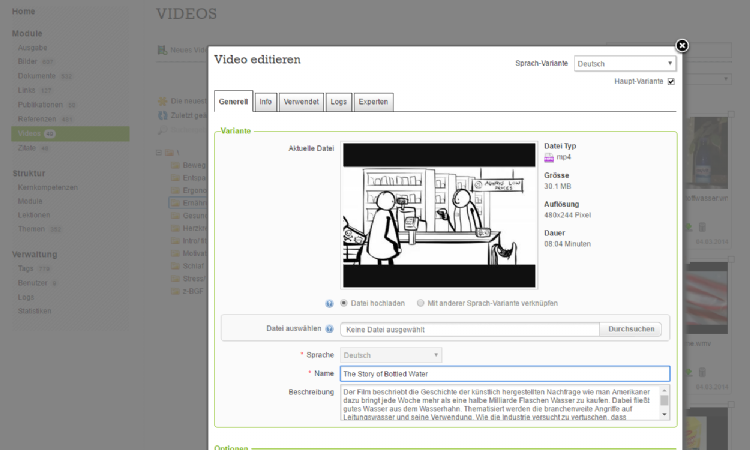Click the recently changed refresh icon
The width and height of the screenshot is (750, 450).
[x=163, y=115]
